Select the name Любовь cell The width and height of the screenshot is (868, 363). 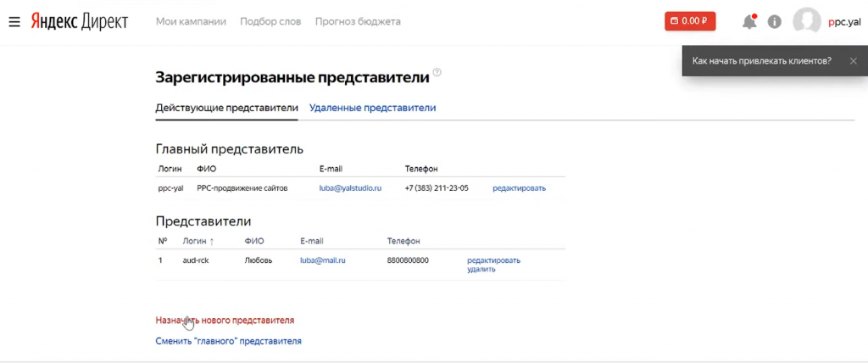[x=259, y=260]
